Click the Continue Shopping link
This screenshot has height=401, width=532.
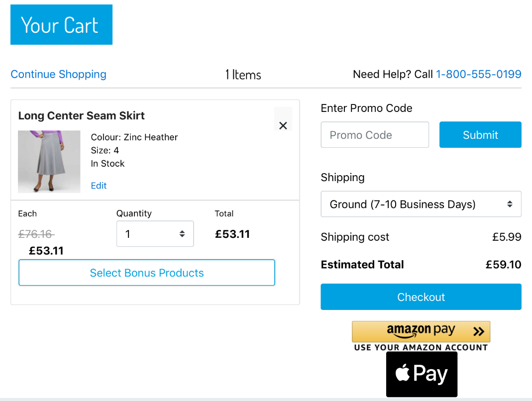58,74
